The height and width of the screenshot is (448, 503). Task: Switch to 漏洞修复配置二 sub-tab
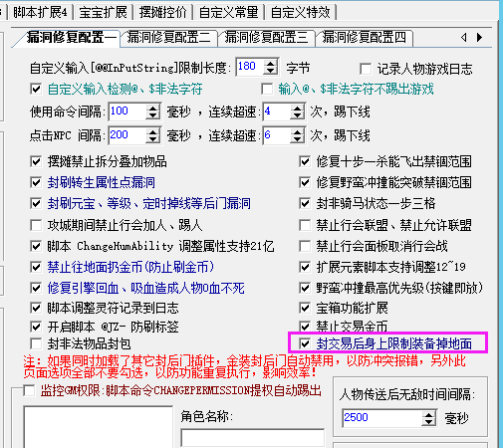[168, 38]
